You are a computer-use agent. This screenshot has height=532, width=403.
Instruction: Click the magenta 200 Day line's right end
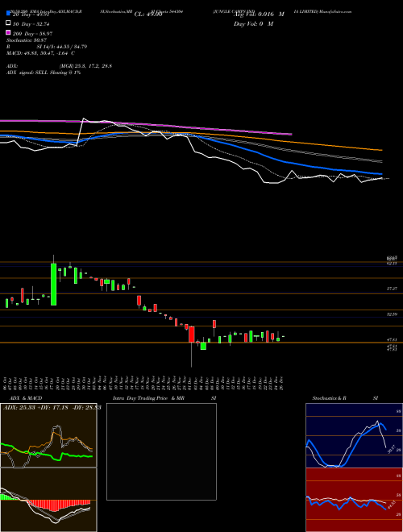coord(291,134)
